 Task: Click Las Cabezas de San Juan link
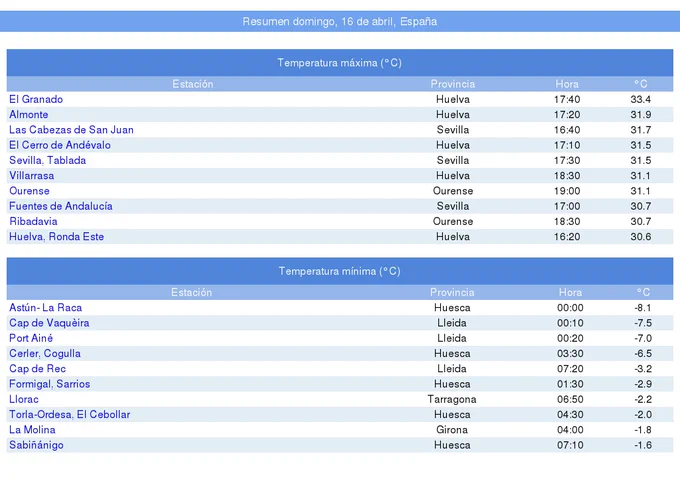[72, 130]
